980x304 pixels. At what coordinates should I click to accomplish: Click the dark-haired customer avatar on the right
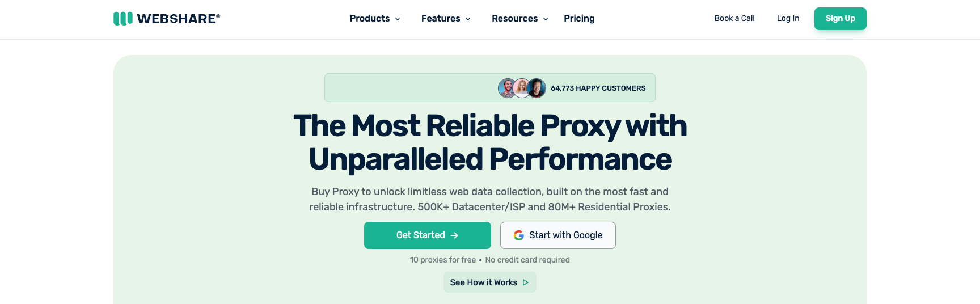[x=537, y=88]
